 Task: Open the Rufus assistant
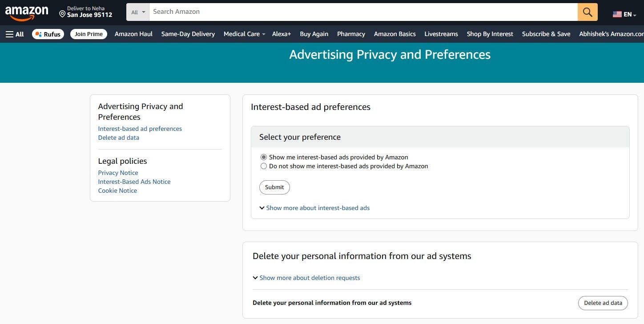click(48, 34)
